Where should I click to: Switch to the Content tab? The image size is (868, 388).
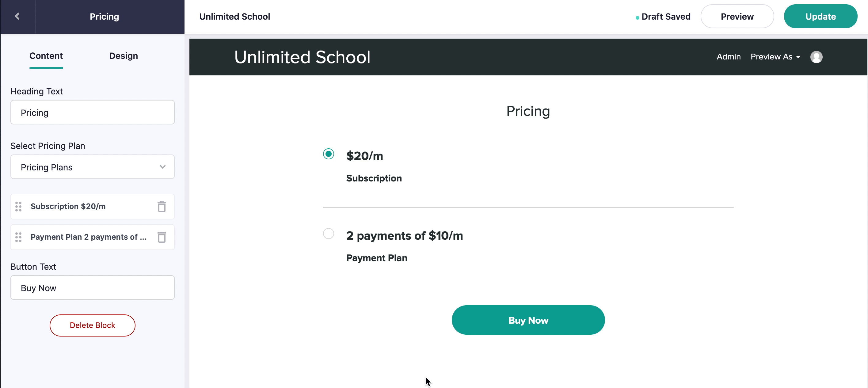[46, 56]
